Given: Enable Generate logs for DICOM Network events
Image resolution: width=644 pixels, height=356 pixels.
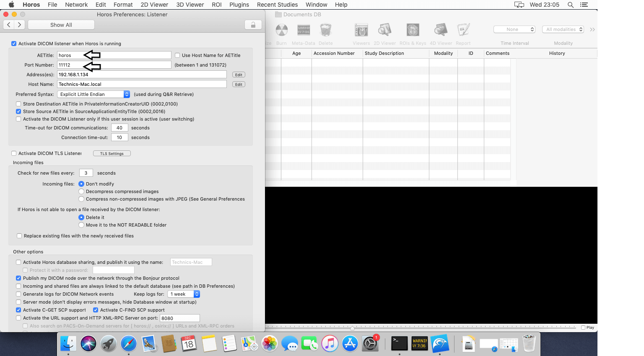Looking at the screenshot, I should (x=18, y=294).
